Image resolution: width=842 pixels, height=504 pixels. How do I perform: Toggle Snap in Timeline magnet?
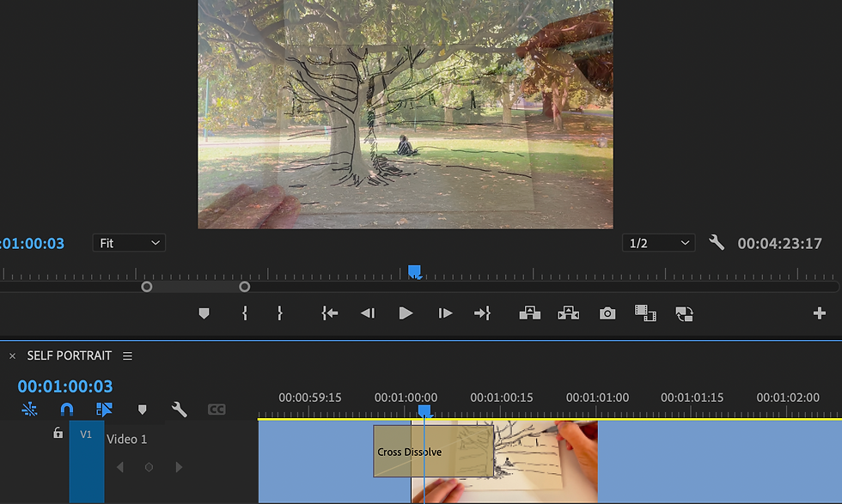click(x=67, y=410)
